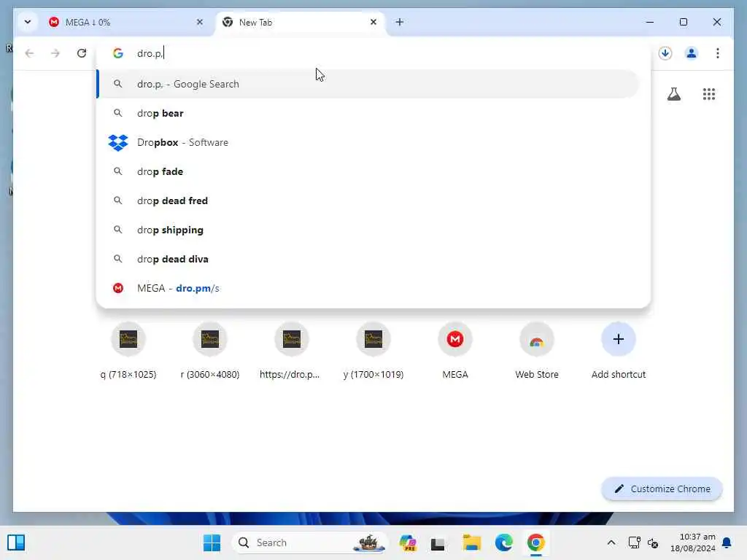Open the network display tray icon
This screenshot has height=560, width=747.
pos(634,542)
